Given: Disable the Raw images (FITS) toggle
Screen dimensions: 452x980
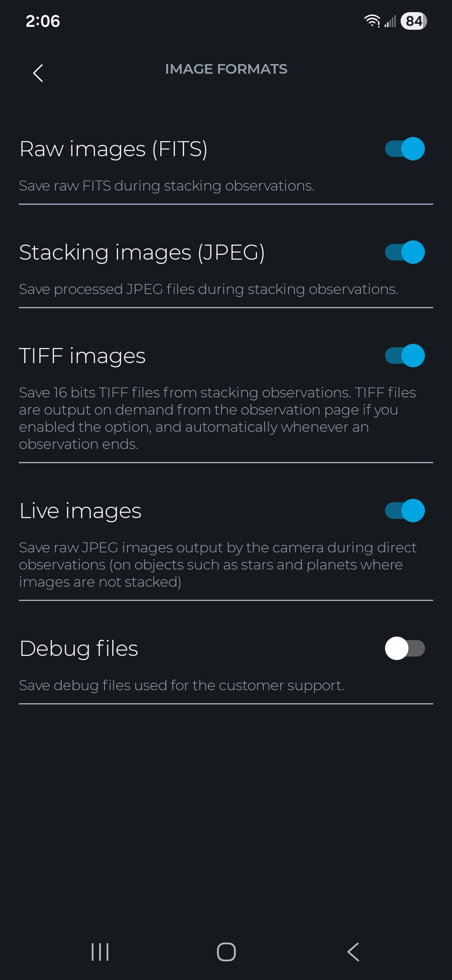Looking at the screenshot, I should point(405,149).
